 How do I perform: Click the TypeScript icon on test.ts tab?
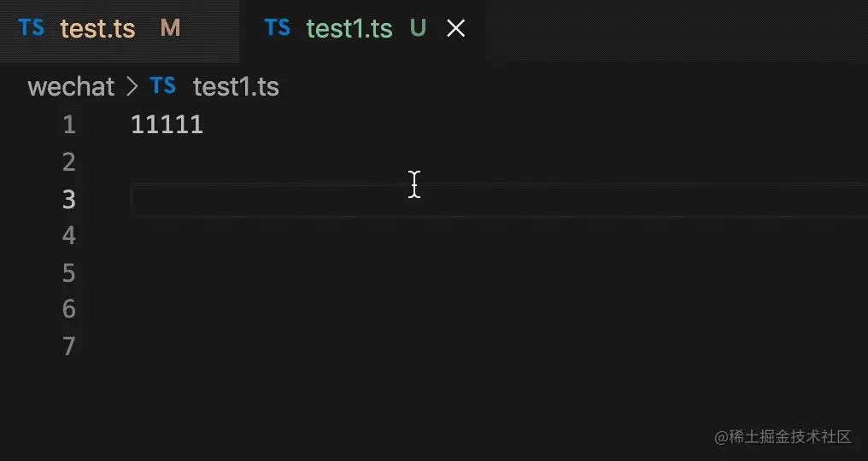pyautogui.click(x=32, y=27)
